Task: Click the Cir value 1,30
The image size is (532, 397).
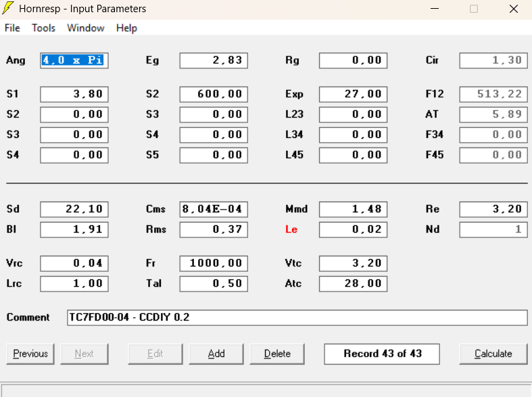Action: 493,60
